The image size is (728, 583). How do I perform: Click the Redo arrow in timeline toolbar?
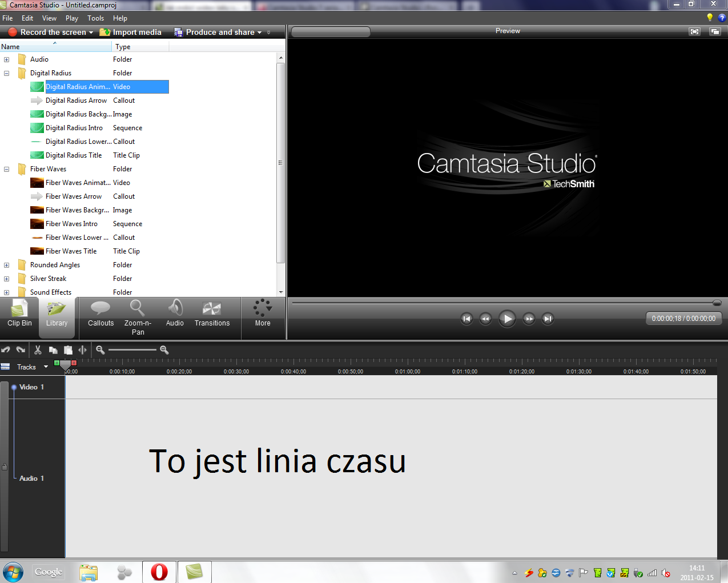click(21, 350)
